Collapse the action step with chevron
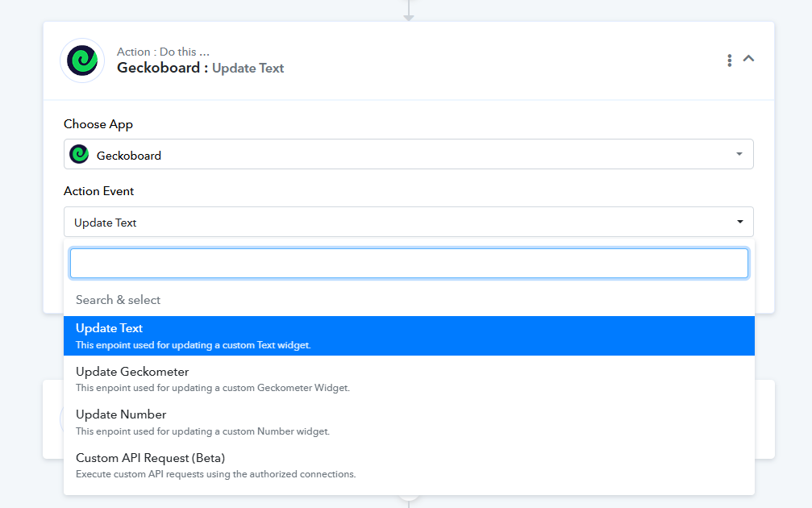The width and height of the screenshot is (812, 508). point(748,59)
